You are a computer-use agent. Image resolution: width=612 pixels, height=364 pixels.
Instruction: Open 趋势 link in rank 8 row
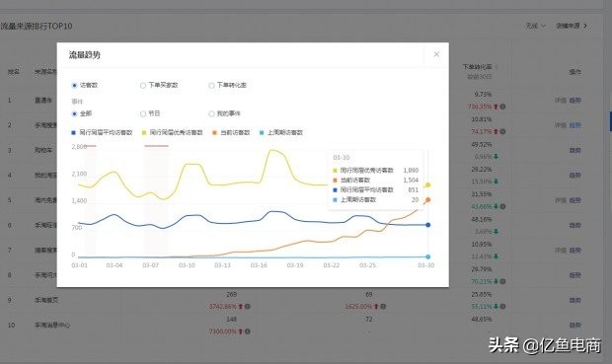[x=575, y=275]
